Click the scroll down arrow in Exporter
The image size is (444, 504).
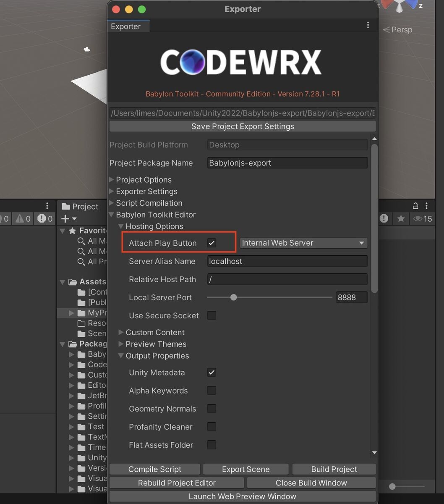(x=374, y=453)
